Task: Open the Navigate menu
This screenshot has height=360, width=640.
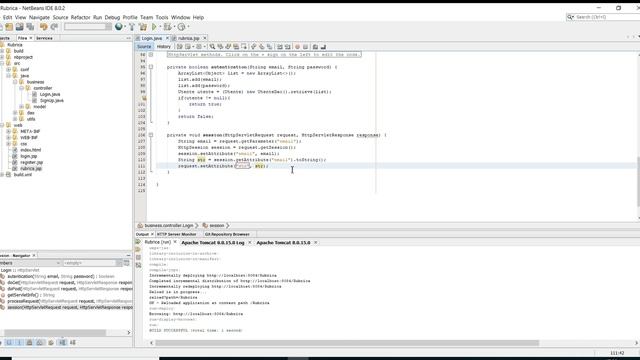Action: click(39, 18)
